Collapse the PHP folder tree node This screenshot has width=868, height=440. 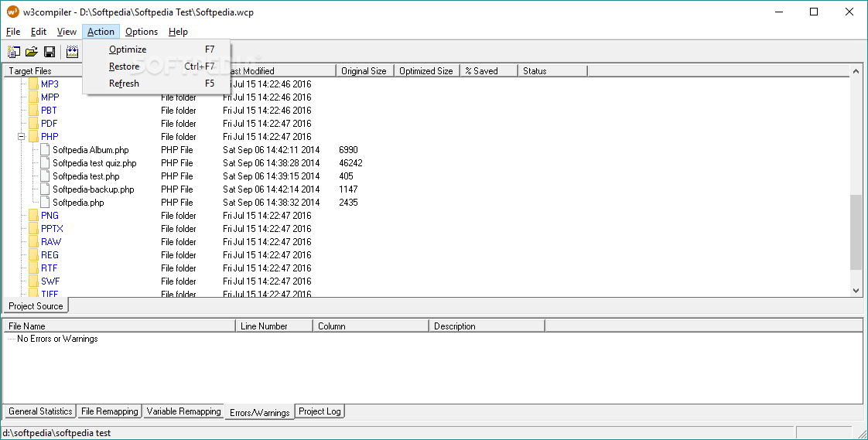pos(21,137)
